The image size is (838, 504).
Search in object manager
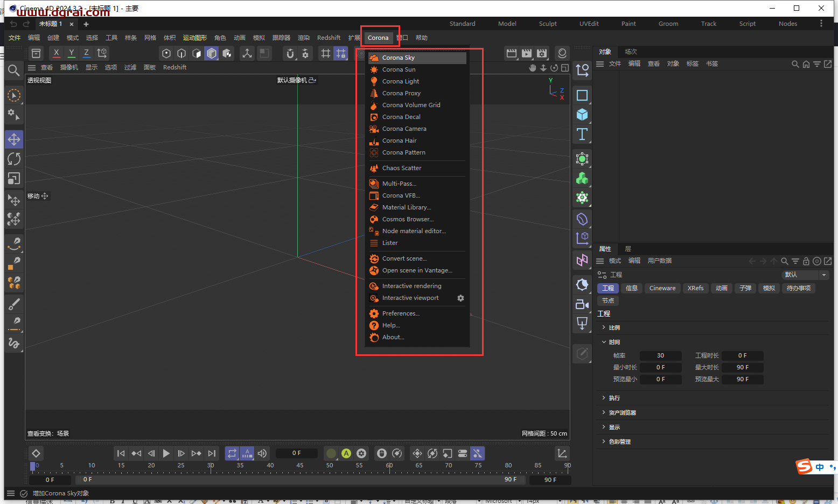pyautogui.click(x=795, y=64)
